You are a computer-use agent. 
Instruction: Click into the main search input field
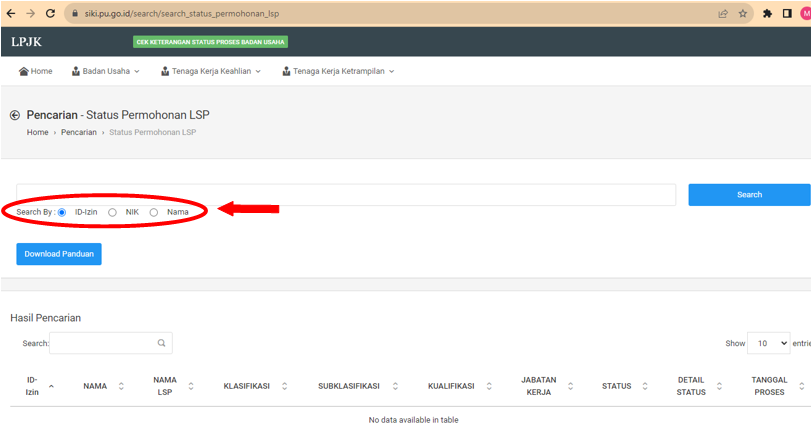tap(346, 195)
